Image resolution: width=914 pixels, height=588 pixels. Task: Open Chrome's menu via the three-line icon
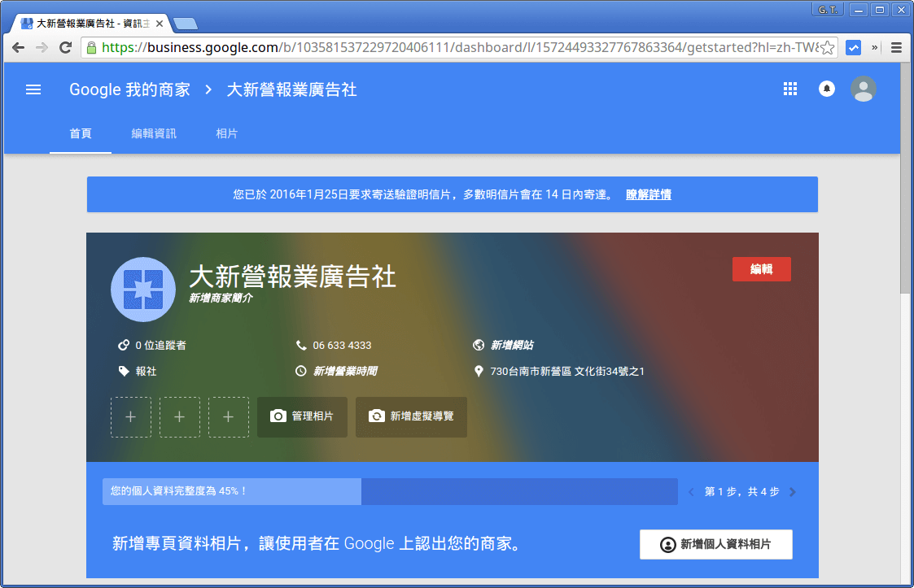[895, 47]
